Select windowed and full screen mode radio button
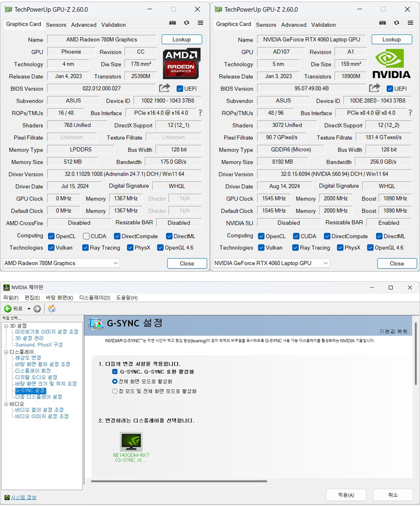420x507 pixels. (114, 391)
